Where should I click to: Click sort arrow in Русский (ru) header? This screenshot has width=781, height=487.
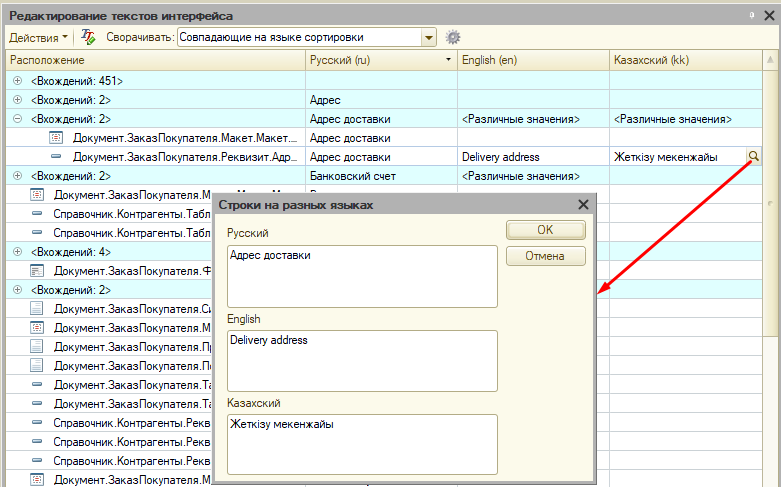pyautogui.click(x=447, y=61)
